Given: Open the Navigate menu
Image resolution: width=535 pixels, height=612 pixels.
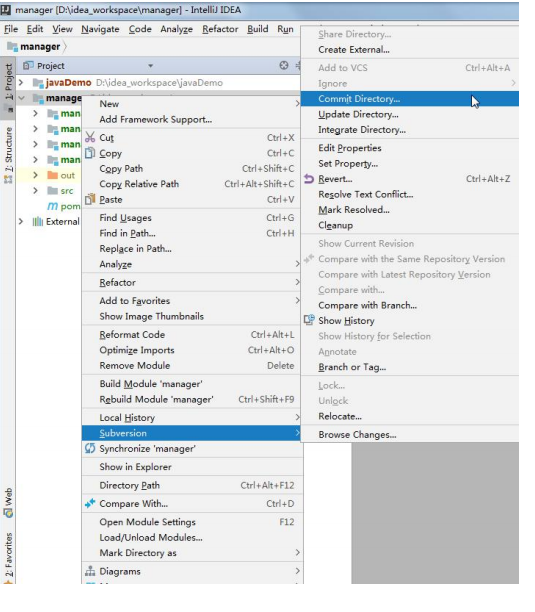Looking at the screenshot, I should tap(100, 29).
